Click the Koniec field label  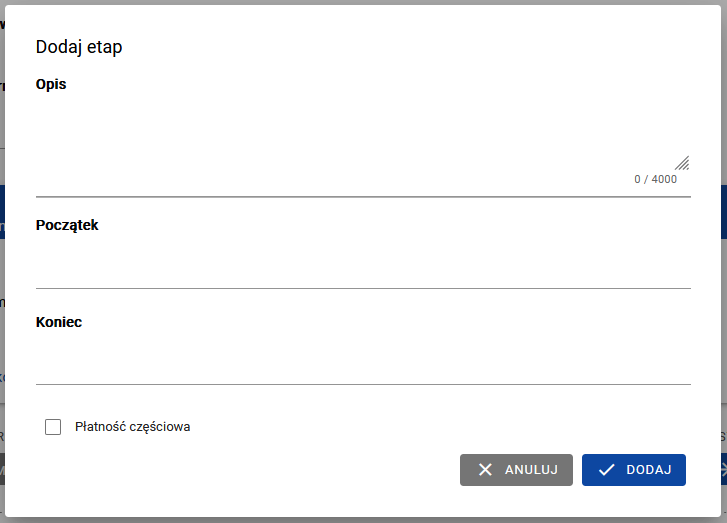pos(59,322)
